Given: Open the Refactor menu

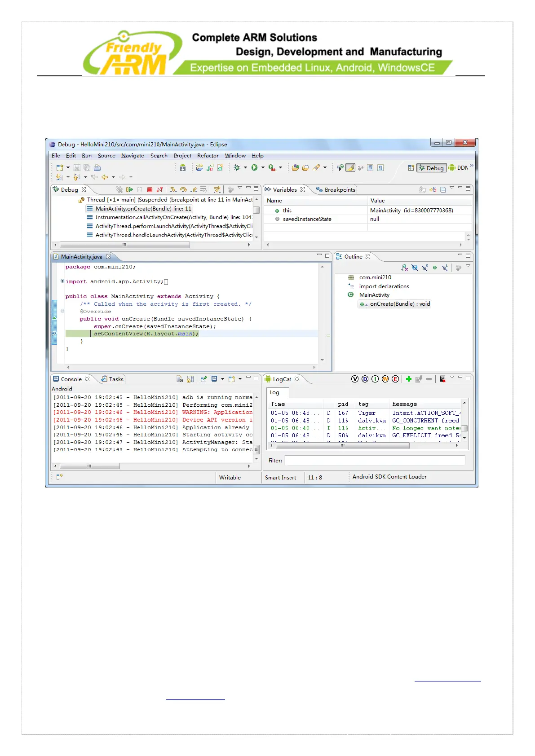Looking at the screenshot, I should coord(208,156).
